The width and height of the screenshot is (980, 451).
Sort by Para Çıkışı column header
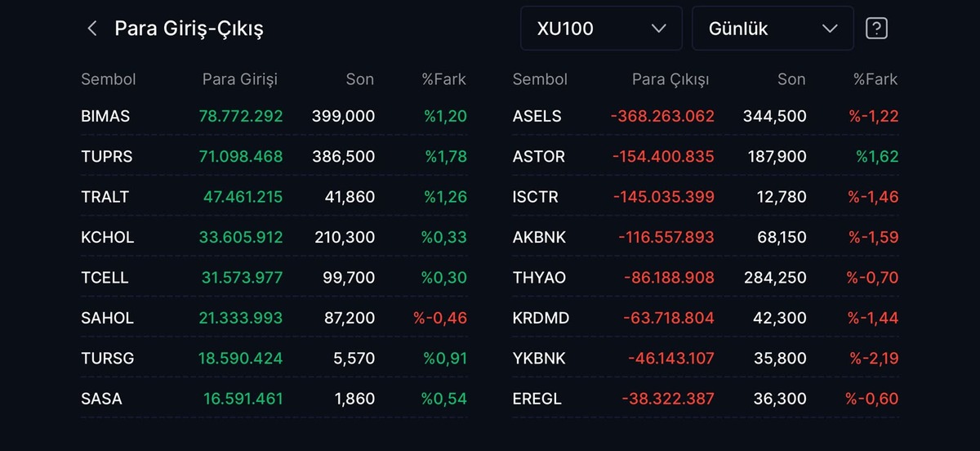click(x=670, y=79)
